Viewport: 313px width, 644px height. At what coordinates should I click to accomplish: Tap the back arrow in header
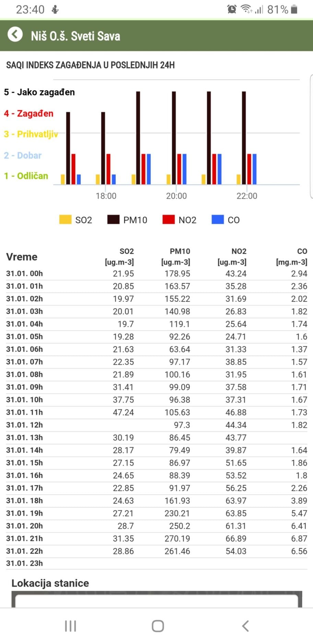click(15, 35)
